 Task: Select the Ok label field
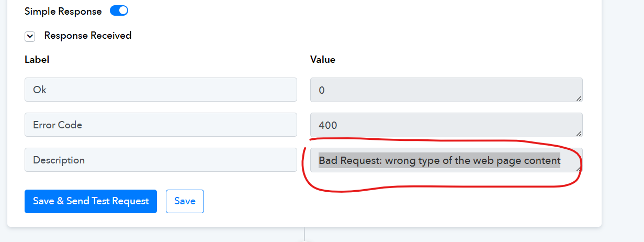(161, 90)
